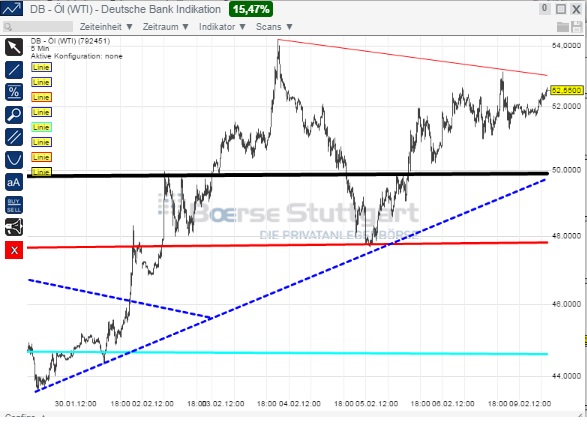The image size is (587, 425).
Task: Expand the Scans dropdown menu
Action: coord(274,27)
